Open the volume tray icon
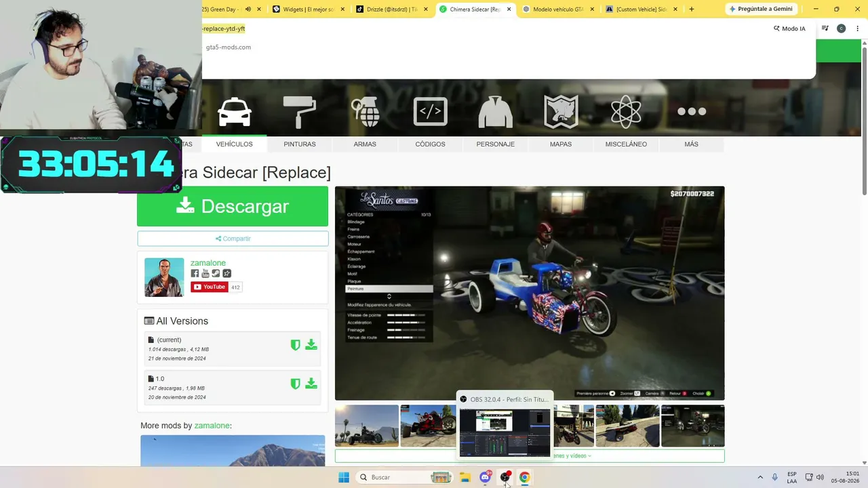Viewport: 868px width, 488px height. point(821,477)
